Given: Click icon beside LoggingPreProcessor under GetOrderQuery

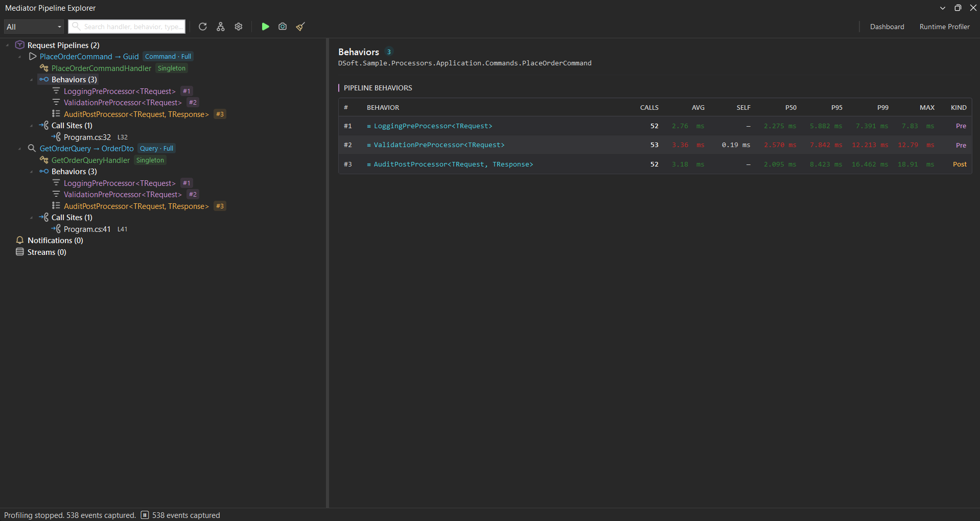Looking at the screenshot, I should [56, 183].
